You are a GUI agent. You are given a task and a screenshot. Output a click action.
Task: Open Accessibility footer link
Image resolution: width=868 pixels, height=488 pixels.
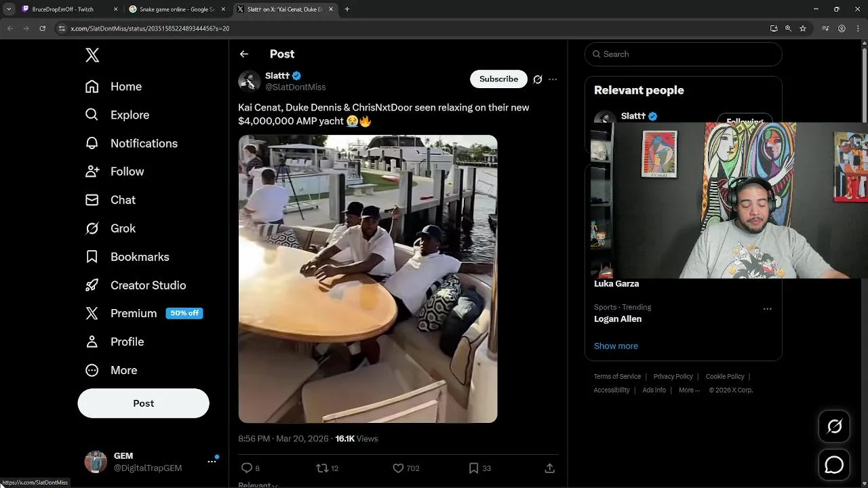612,390
